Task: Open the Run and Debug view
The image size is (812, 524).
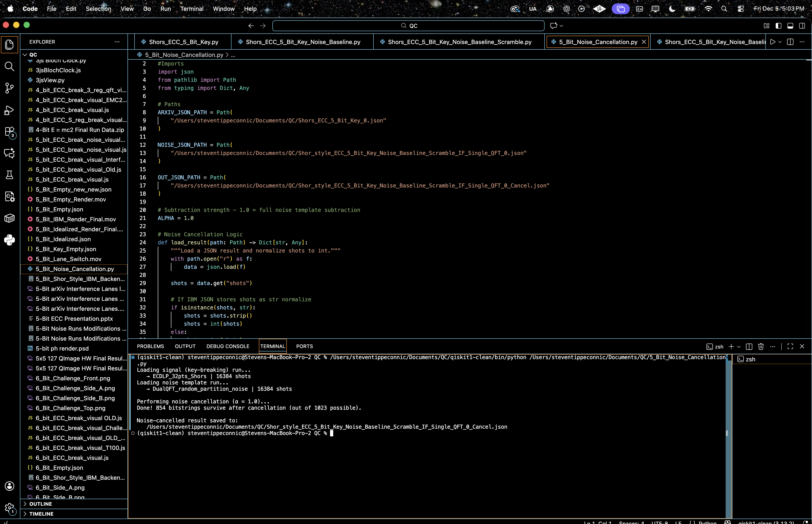Action: pyautogui.click(x=9, y=110)
